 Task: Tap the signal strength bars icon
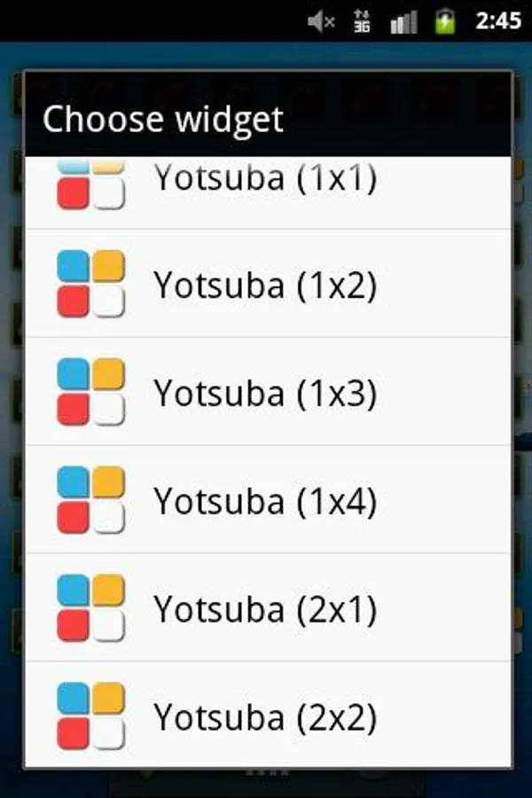(x=403, y=22)
